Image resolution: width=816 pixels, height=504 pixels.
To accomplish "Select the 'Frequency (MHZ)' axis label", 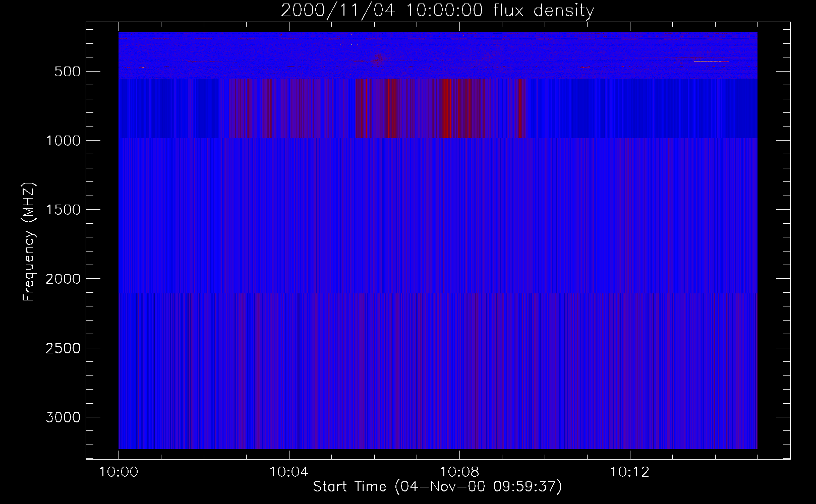I will tap(29, 242).
